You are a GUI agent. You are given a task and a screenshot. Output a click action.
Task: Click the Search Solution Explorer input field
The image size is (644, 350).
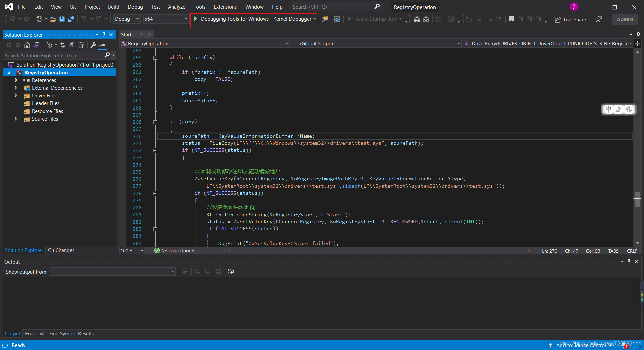(54, 55)
